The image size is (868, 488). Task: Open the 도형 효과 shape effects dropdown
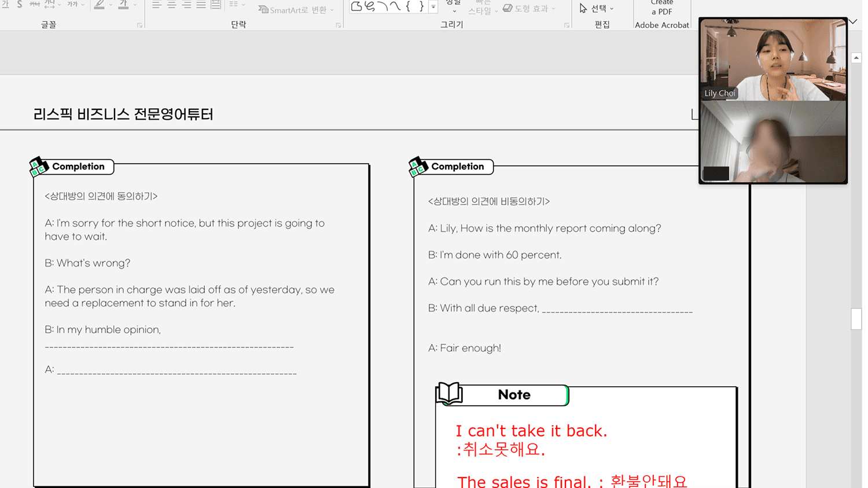point(529,9)
